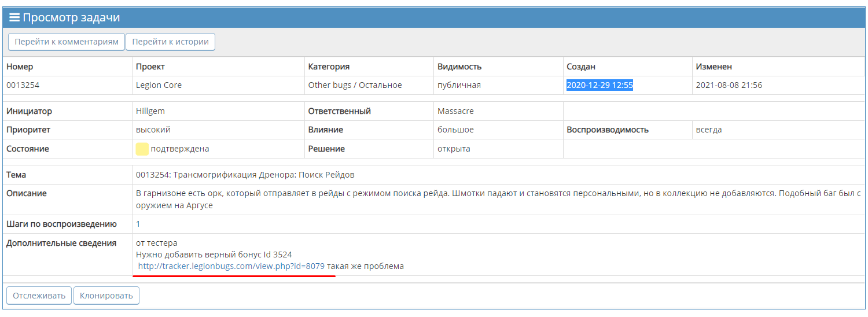
Task: Click the priority value высокий
Action: point(153,130)
